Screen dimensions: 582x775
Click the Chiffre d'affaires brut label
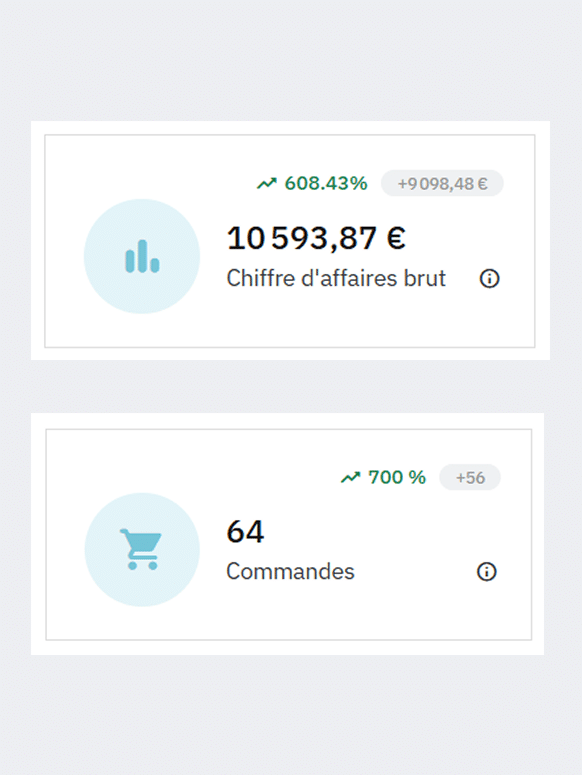(336, 278)
